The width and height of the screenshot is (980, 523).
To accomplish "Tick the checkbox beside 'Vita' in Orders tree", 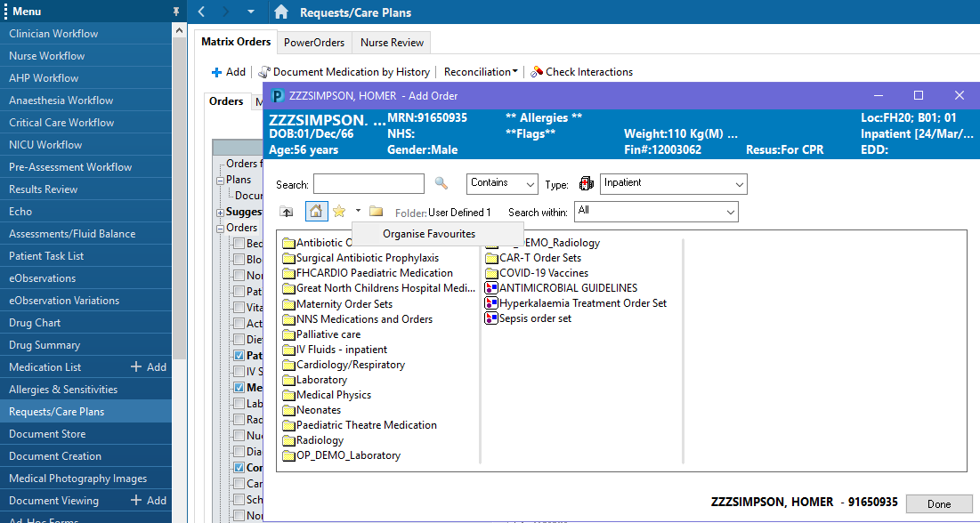I will pos(239,308).
